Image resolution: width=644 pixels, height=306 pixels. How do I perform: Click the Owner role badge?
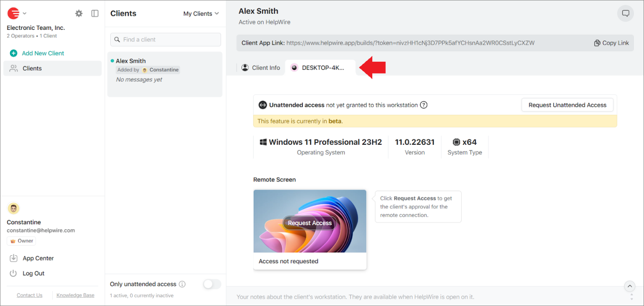pyautogui.click(x=21, y=241)
